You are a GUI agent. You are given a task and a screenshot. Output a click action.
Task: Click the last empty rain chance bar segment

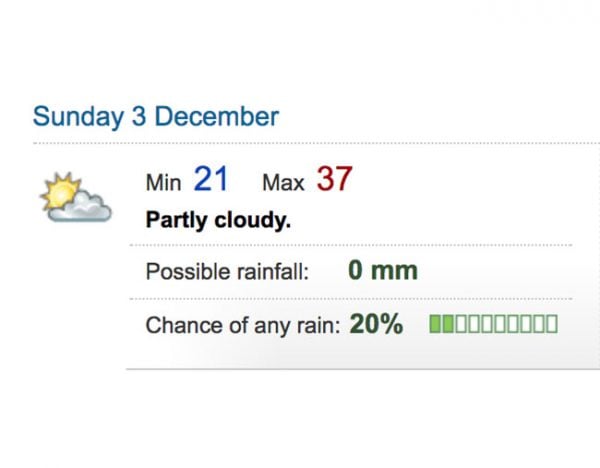coord(552,324)
